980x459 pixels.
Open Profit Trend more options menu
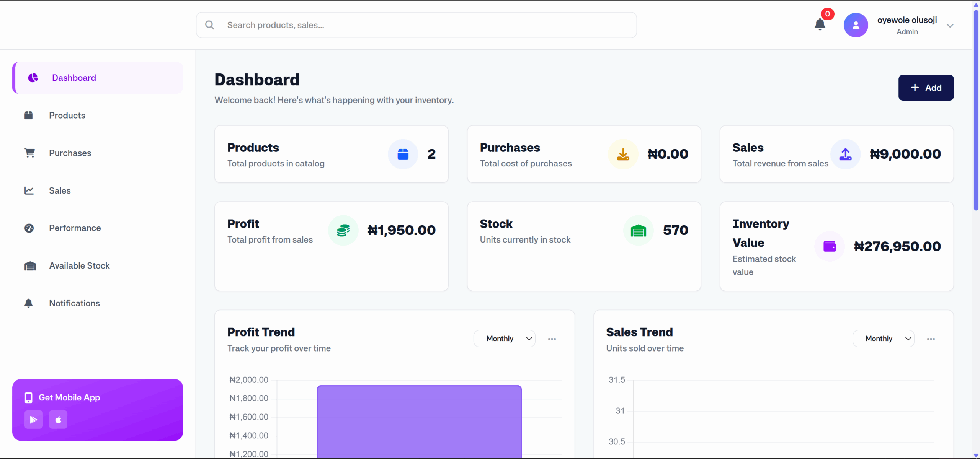(x=552, y=339)
